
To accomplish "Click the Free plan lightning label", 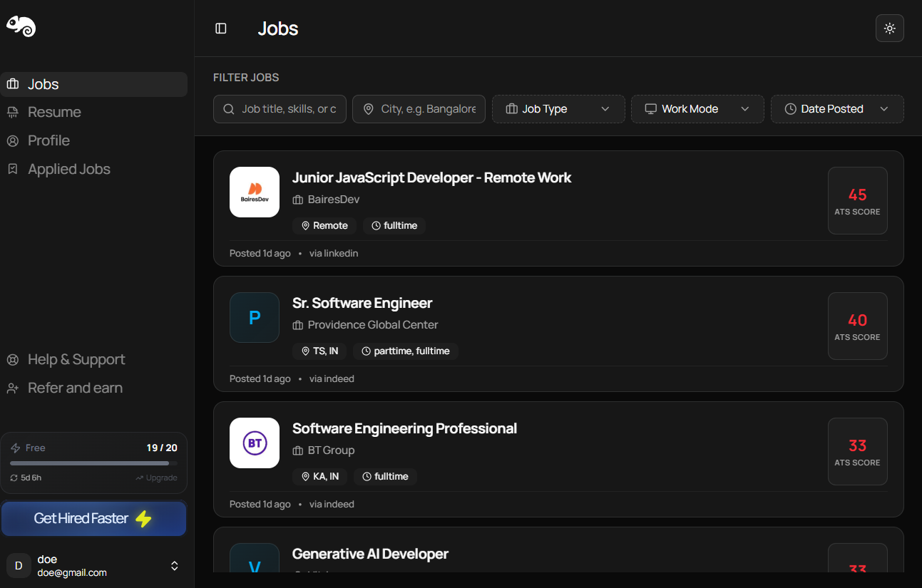I will pos(28,448).
